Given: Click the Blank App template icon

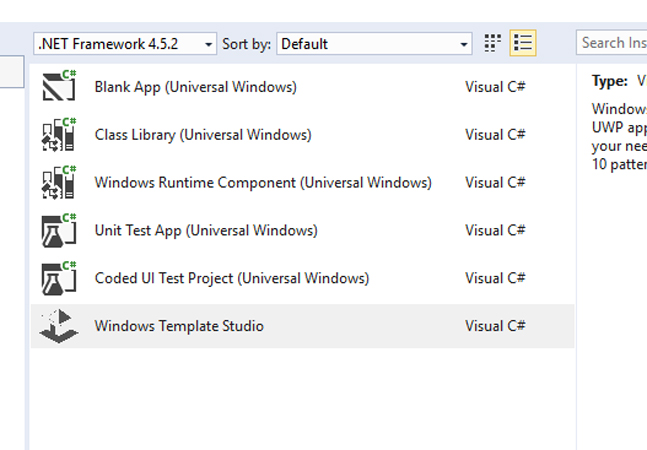Looking at the screenshot, I should click(x=59, y=87).
